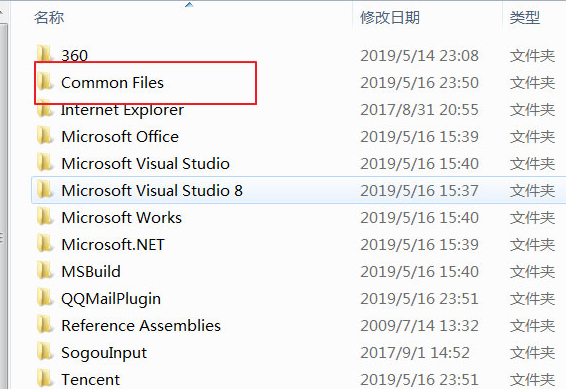Select the Microsoft.NET folder name

(x=113, y=245)
